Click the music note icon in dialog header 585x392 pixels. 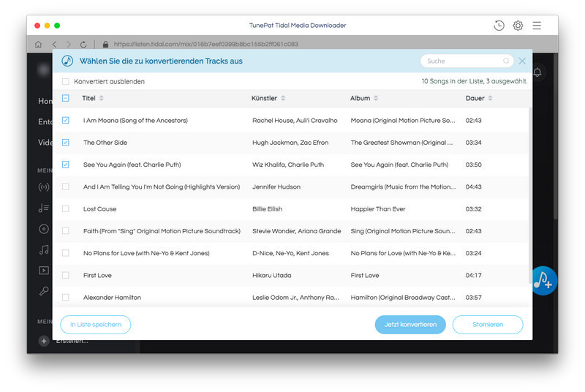point(67,61)
